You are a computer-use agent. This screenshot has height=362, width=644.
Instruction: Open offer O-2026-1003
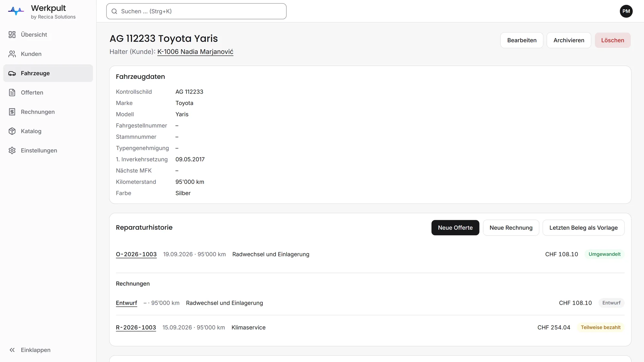tap(136, 254)
